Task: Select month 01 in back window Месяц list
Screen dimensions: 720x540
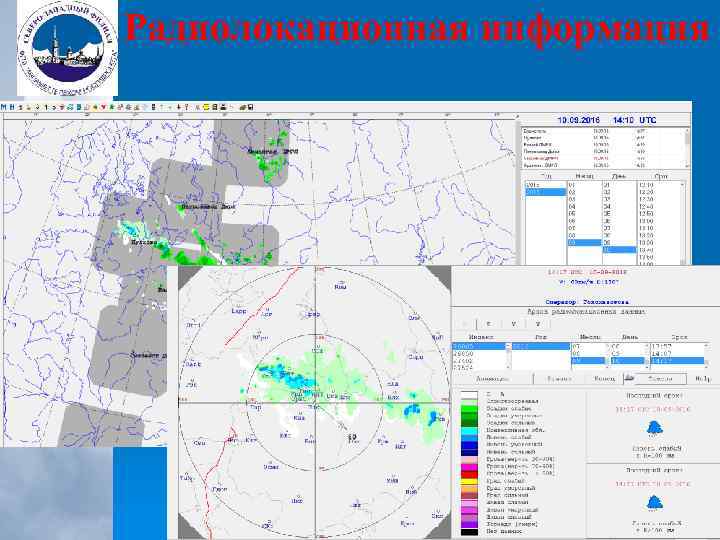Action: tap(585, 185)
